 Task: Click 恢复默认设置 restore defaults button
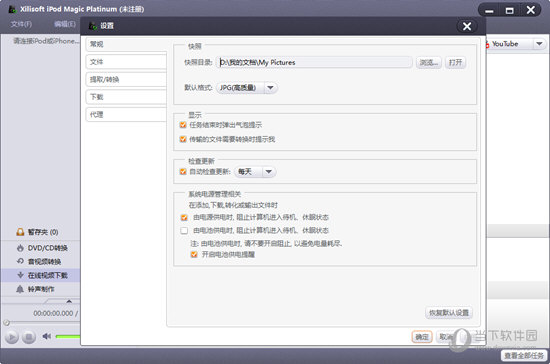click(x=449, y=313)
